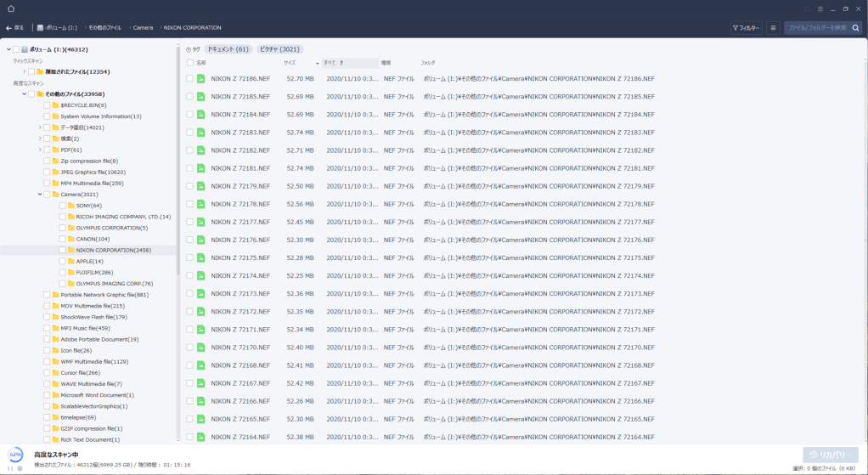The width and height of the screenshot is (868, 475).
Task: Select the ドキュメント (61) tag
Action: click(x=228, y=49)
